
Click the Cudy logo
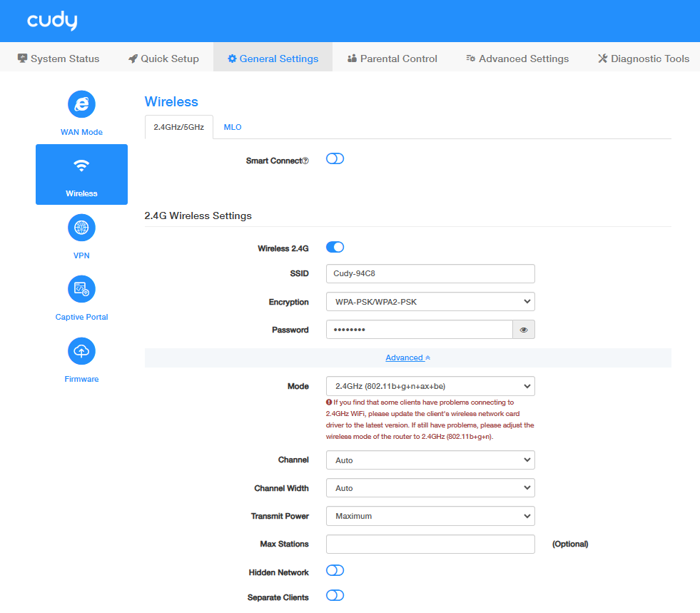52,21
